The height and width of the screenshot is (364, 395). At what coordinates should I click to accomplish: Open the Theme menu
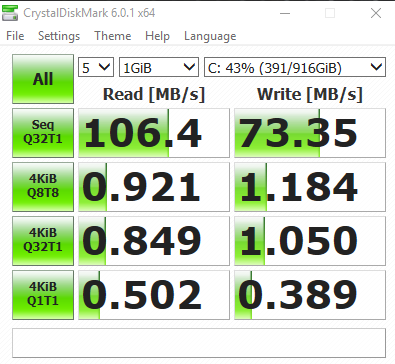[113, 36]
